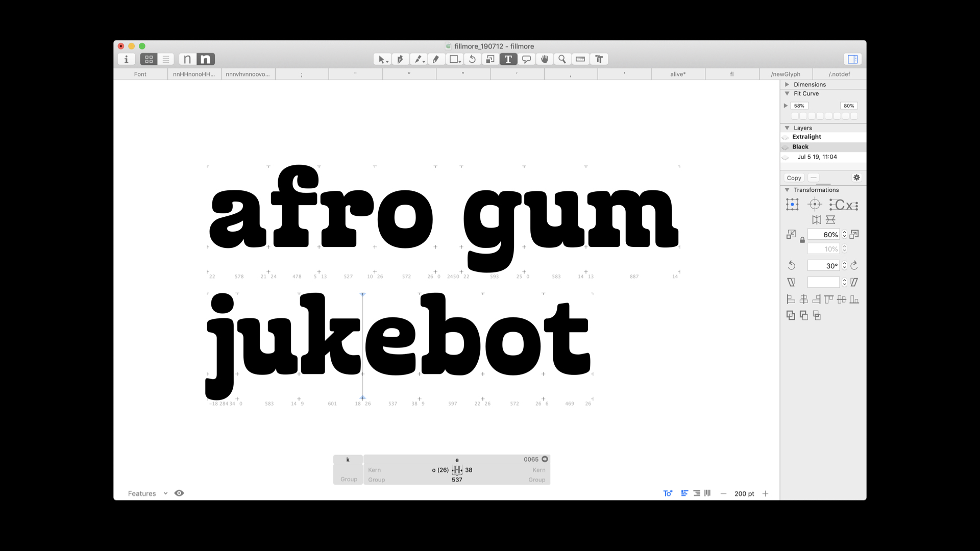Screen dimensions: 980x551
Task: Choose the Rotate tool
Action: pyautogui.click(x=473, y=59)
